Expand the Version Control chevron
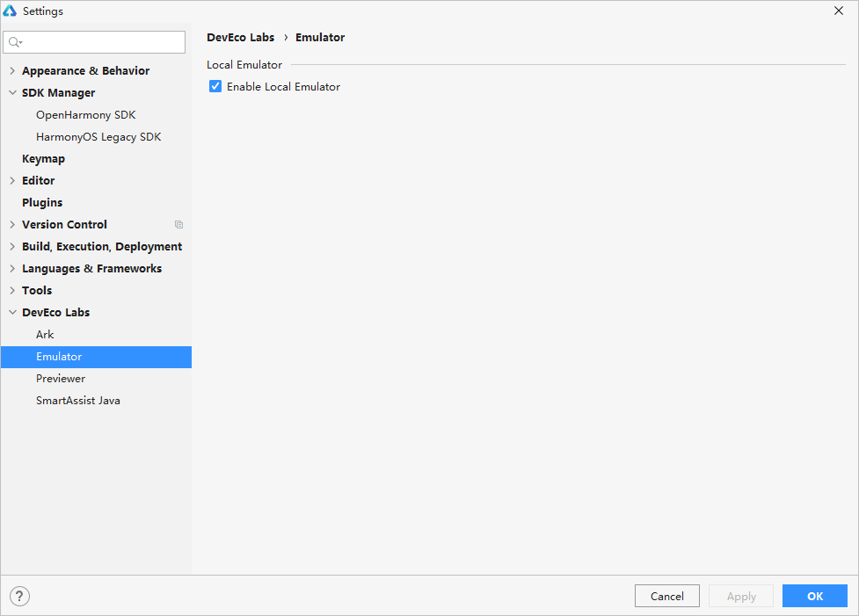The height and width of the screenshot is (616, 859). tap(12, 224)
